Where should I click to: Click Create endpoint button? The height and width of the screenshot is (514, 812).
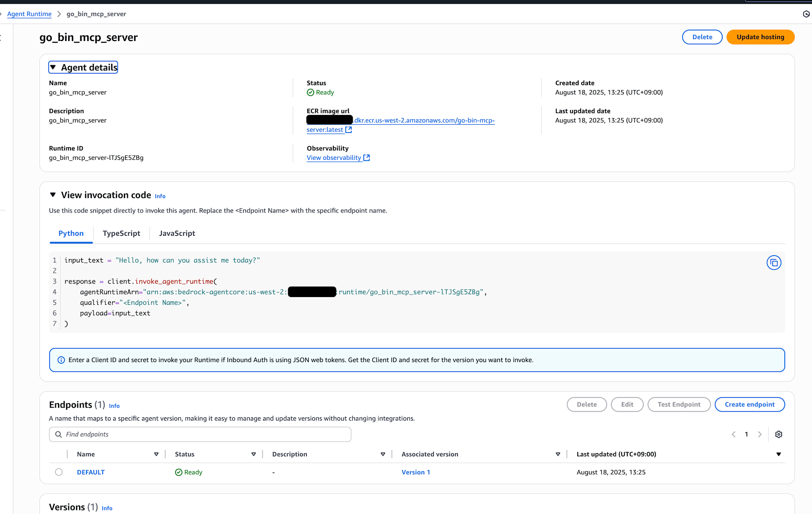pyautogui.click(x=750, y=404)
